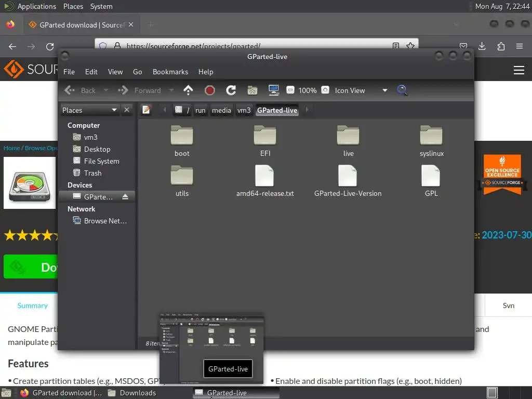Click the GParted-live path segment
Viewport: 532px width, 399px height.
(277, 110)
